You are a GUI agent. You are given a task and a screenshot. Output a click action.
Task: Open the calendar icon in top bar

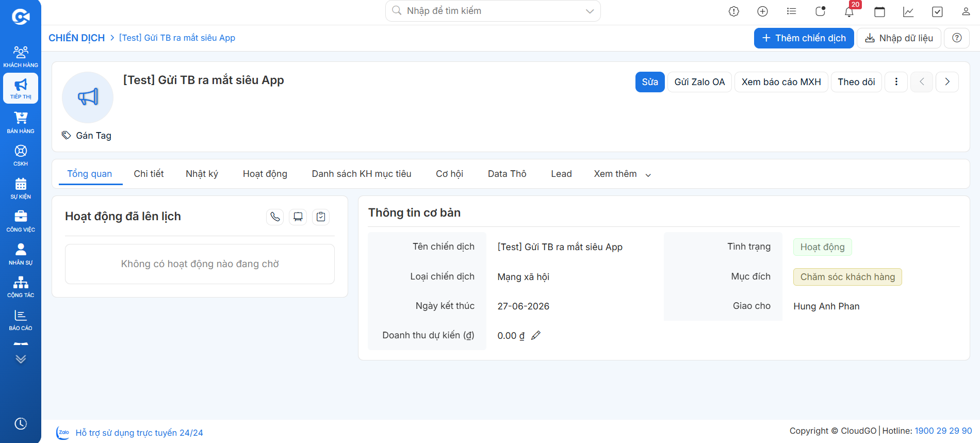[880, 11]
